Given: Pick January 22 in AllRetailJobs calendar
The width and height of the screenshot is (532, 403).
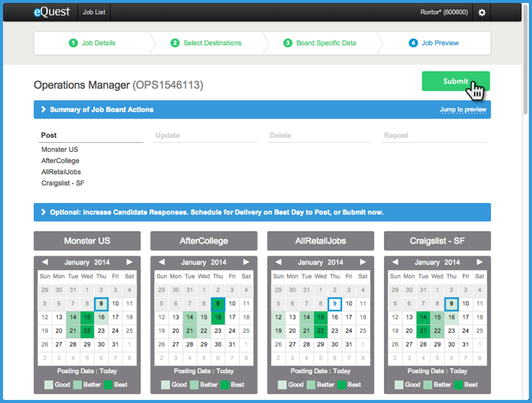Looking at the screenshot, I should [x=321, y=331].
